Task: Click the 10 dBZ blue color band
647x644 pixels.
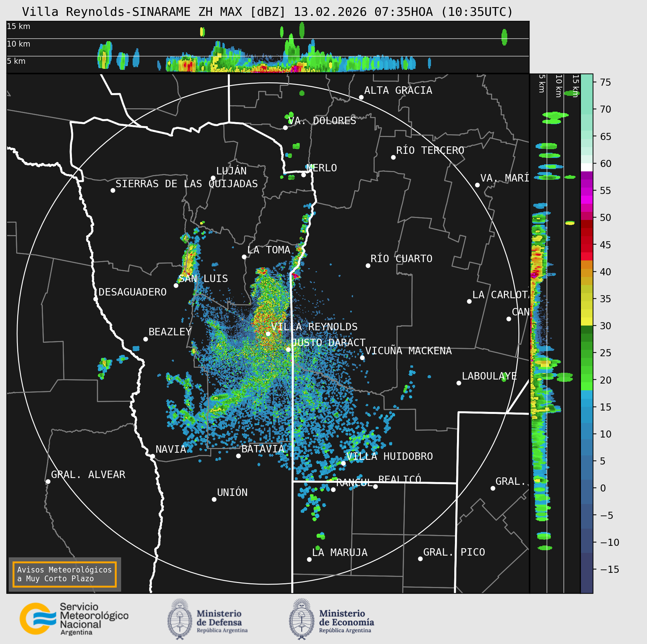Action: pyautogui.click(x=587, y=435)
